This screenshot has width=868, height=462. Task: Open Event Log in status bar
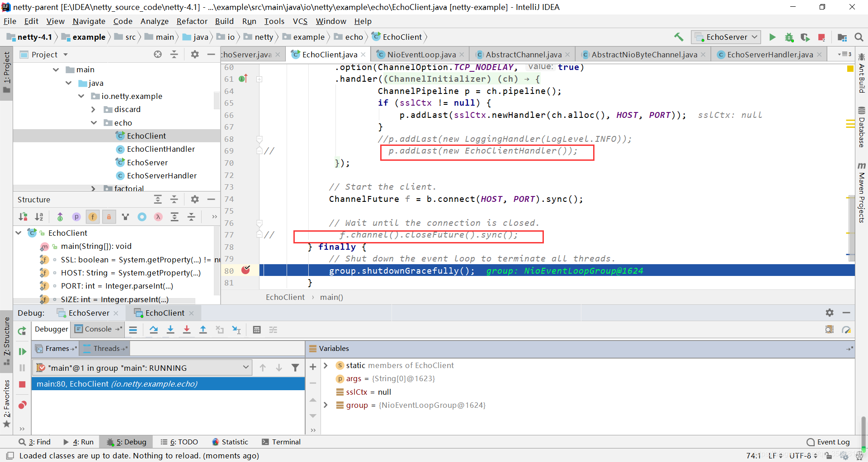point(828,442)
